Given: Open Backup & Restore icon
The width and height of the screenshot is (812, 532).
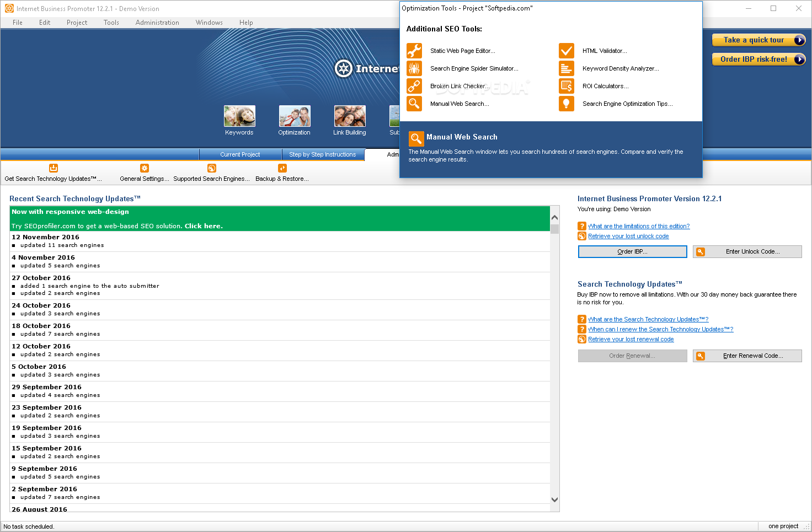Looking at the screenshot, I should coord(282,168).
